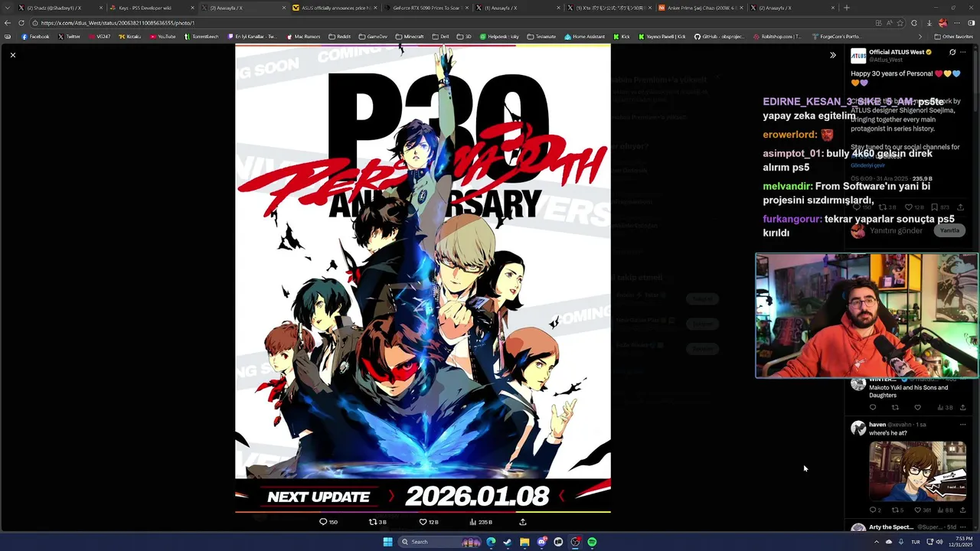The width and height of the screenshot is (980, 551).
Task: Open the Kotaku bookmark
Action: click(130, 36)
